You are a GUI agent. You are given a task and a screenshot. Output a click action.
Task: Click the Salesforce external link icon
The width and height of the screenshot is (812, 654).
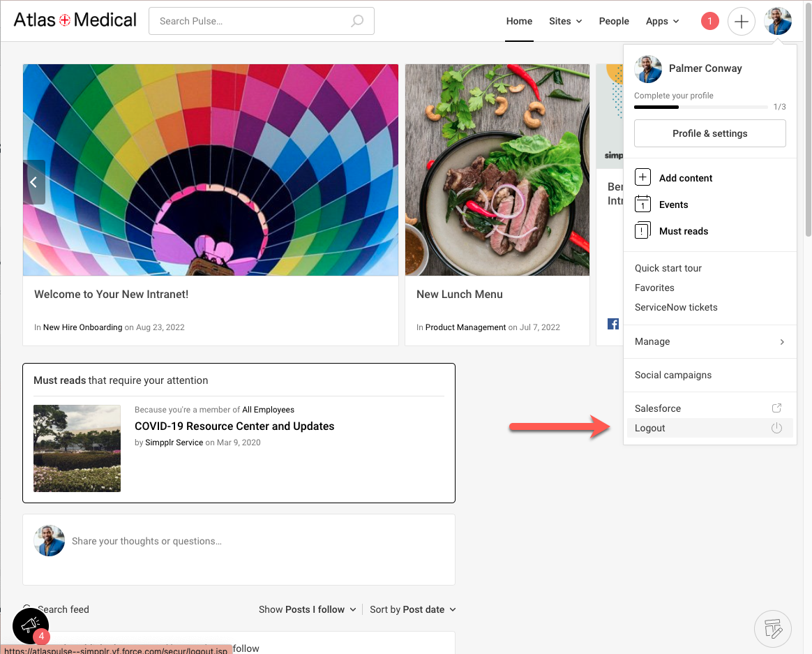776,408
